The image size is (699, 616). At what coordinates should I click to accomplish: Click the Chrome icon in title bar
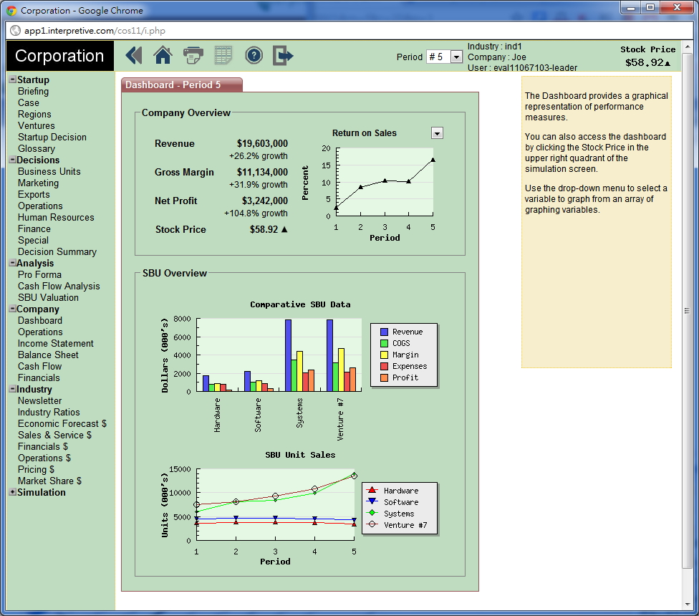pyautogui.click(x=11, y=11)
